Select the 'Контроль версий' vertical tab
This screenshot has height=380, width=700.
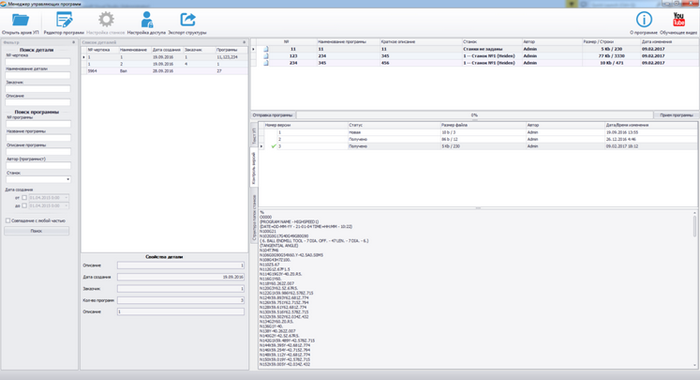pos(254,168)
